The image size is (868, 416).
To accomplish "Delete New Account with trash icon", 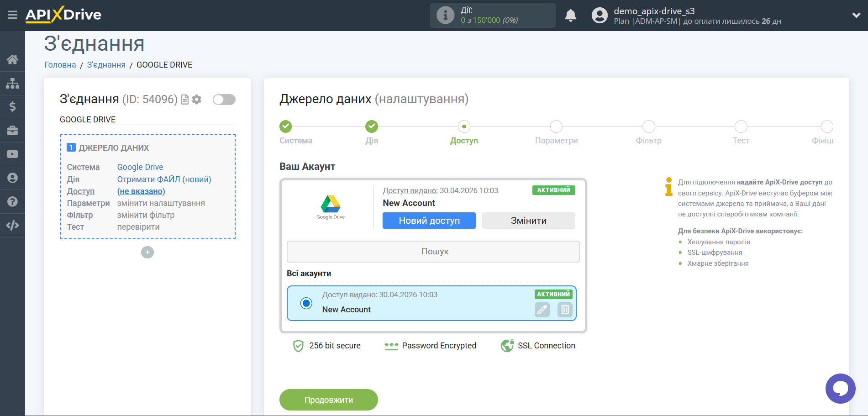I will click(x=565, y=310).
